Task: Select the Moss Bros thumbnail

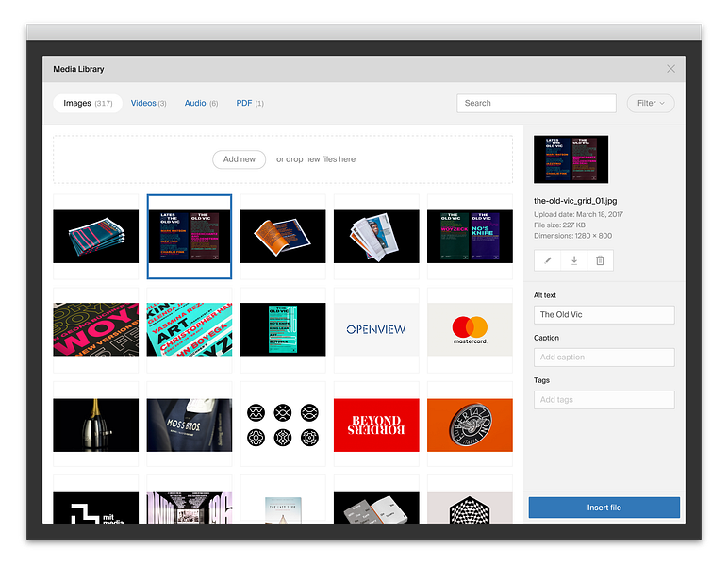Action: tap(190, 424)
